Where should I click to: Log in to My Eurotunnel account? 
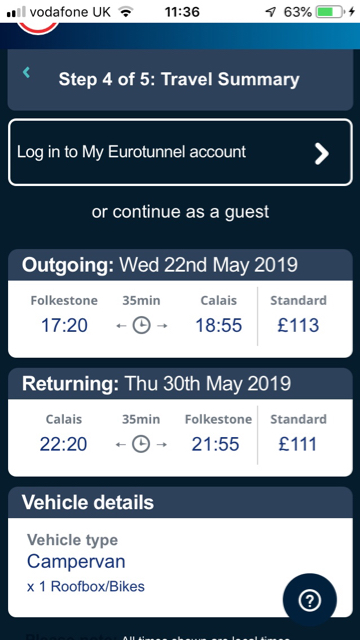point(180,152)
